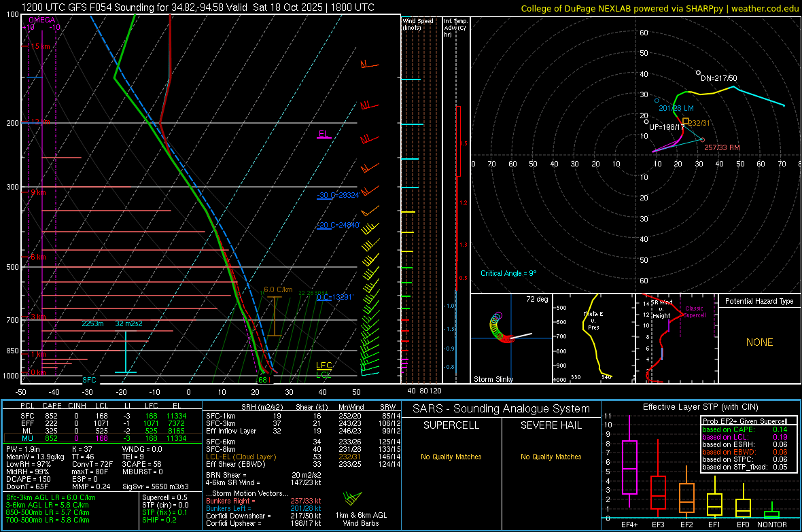
Task: Click the Wind Speed (knots) panel header
Action: (418, 24)
